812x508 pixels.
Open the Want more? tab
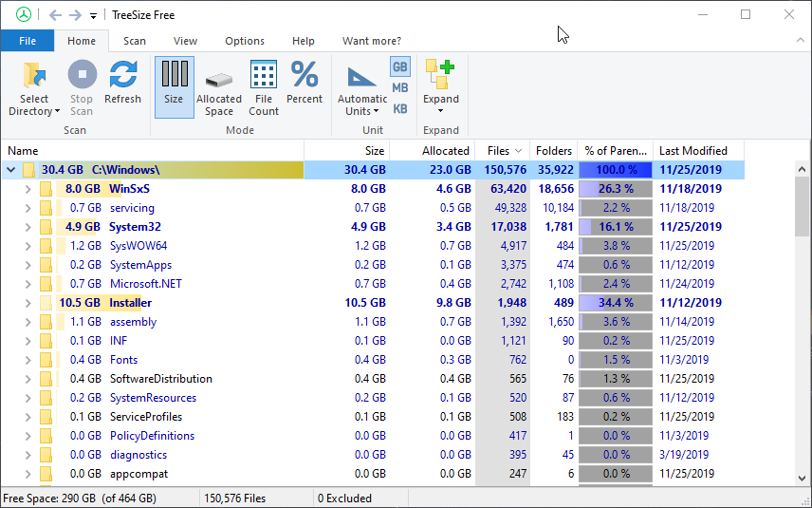click(x=371, y=41)
